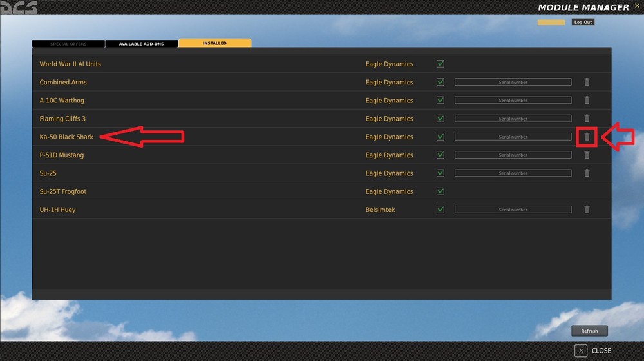
Task: Toggle the A-10C Warthog checkbox
Action: click(x=440, y=100)
